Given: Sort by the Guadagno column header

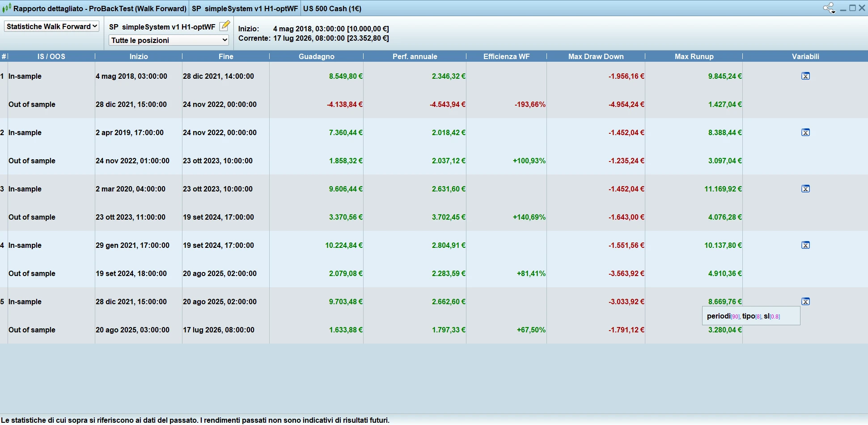Looking at the screenshot, I should [x=317, y=56].
